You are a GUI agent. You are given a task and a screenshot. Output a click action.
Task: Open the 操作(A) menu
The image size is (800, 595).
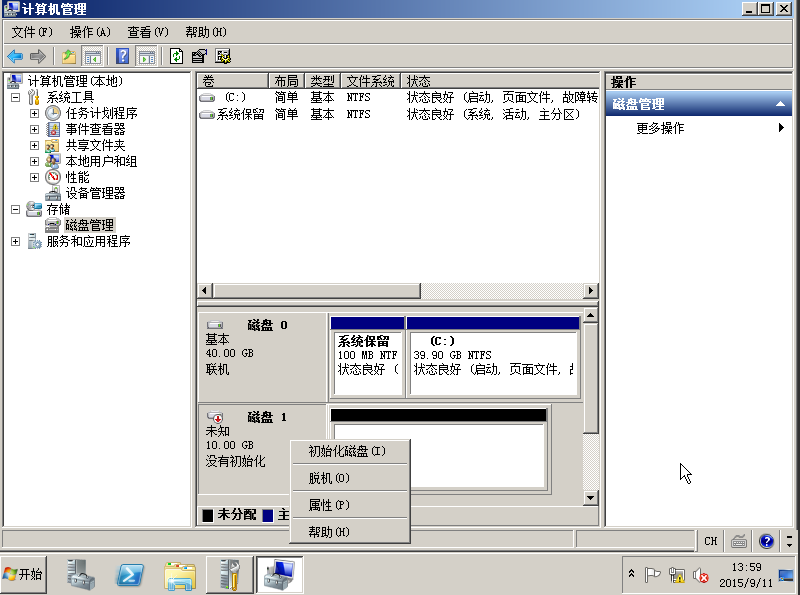[x=90, y=32]
